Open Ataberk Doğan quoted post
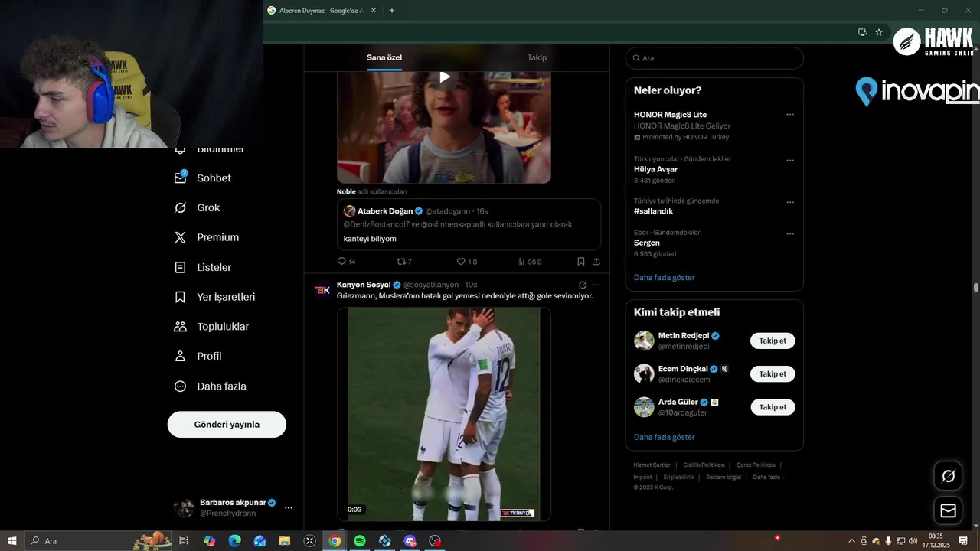980x551 pixels. (469, 224)
